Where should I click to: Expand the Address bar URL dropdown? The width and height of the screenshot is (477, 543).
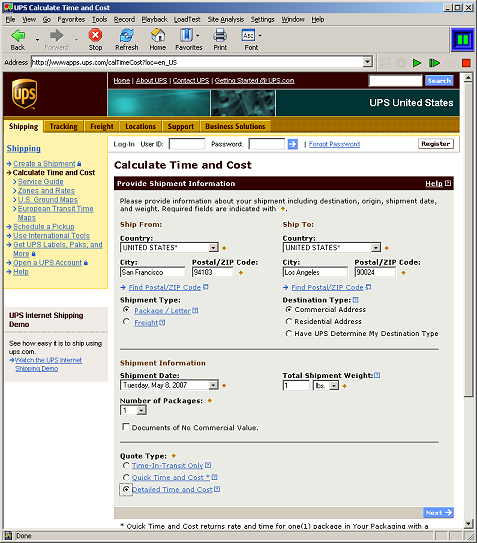point(367,62)
